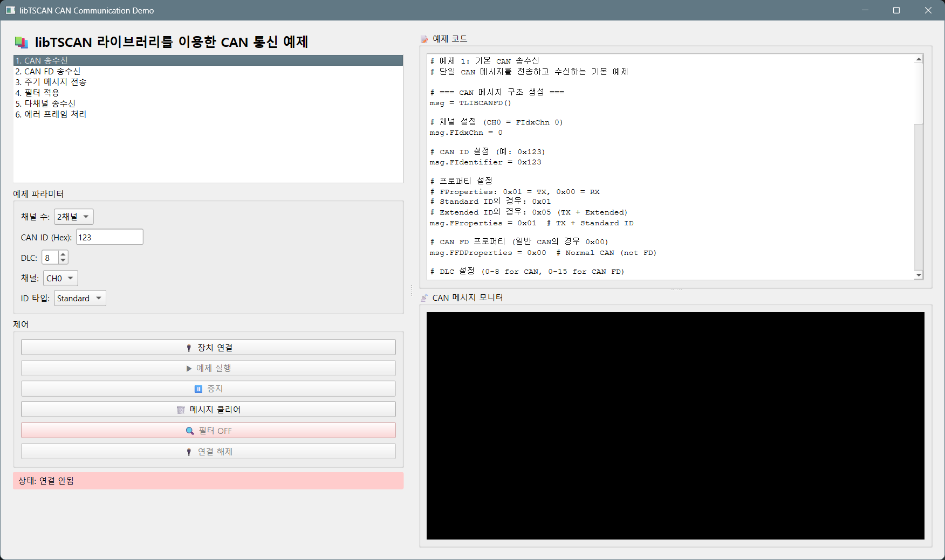This screenshot has width=945, height=560.
Task: Click the splitter handle between code and monitor
Action: [x=676, y=290]
